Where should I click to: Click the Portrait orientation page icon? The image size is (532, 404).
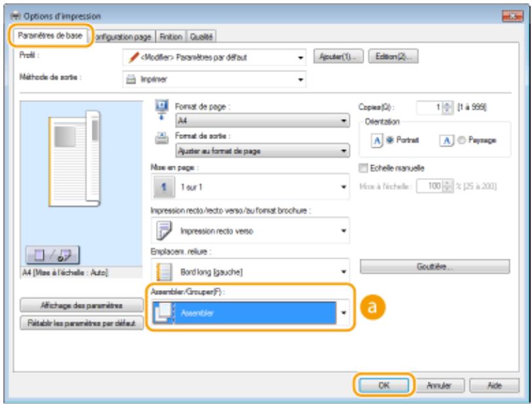click(377, 140)
